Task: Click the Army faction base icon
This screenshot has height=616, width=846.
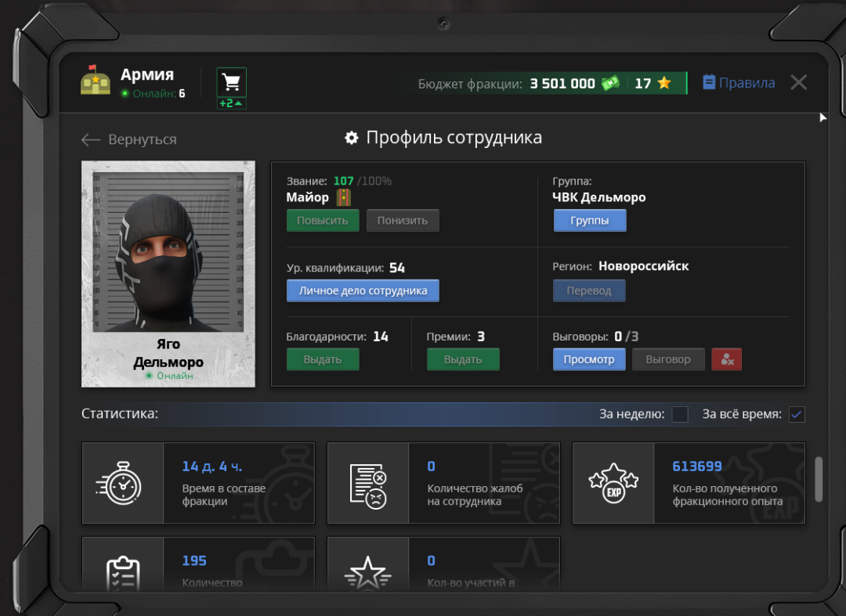Action: tap(96, 81)
